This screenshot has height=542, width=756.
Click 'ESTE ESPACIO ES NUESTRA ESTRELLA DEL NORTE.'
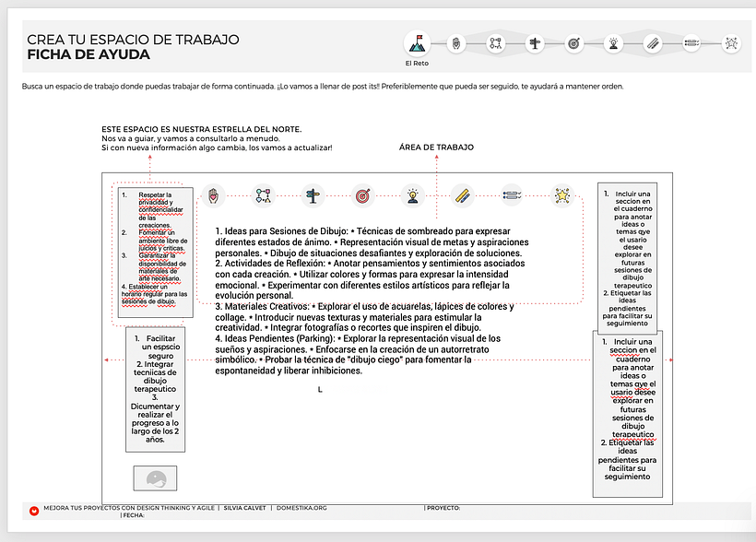pos(202,129)
